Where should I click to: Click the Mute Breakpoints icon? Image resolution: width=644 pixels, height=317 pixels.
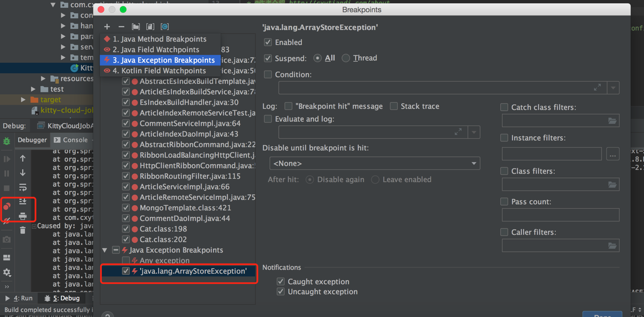point(7,221)
